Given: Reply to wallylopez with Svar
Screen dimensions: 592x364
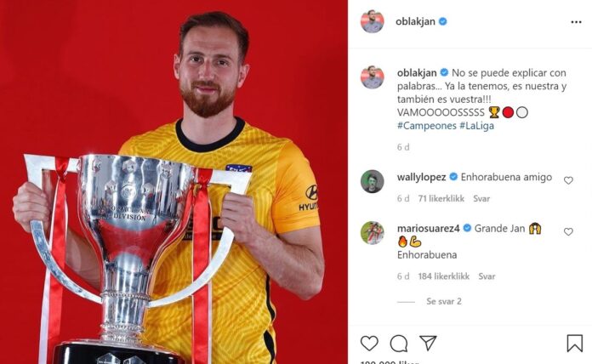Looking at the screenshot, I should (x=481, y=199).
